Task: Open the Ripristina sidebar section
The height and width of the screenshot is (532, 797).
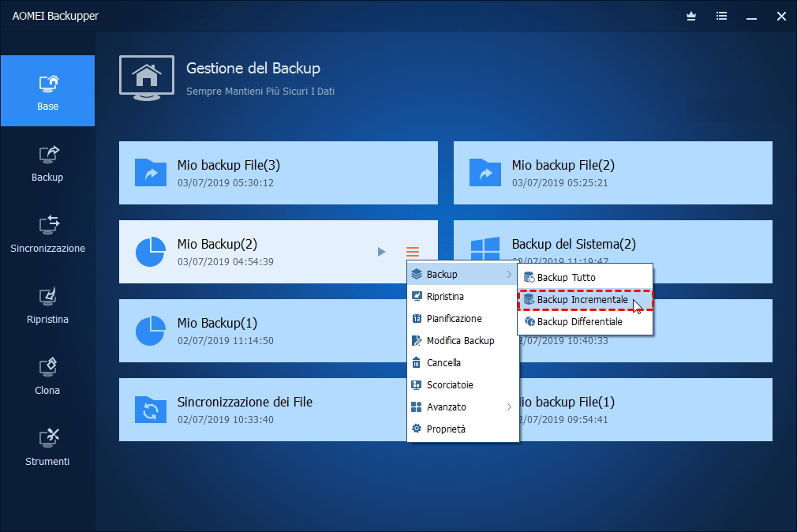Action: [x=48, y=305]
